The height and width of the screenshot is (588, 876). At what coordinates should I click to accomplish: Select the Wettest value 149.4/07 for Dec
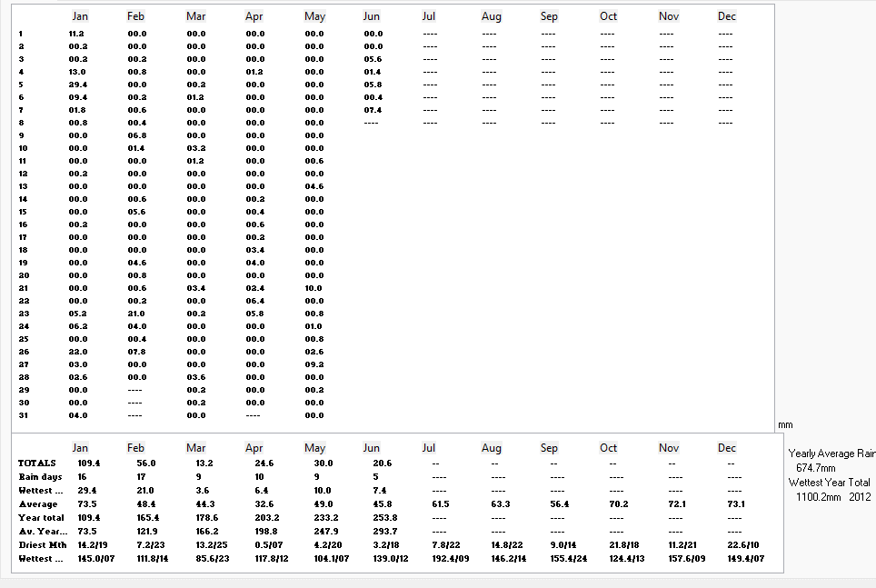coord(746,558)
